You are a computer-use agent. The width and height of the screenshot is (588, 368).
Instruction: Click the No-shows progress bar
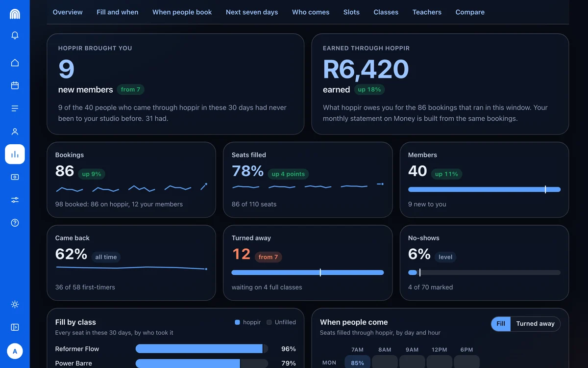484,272
